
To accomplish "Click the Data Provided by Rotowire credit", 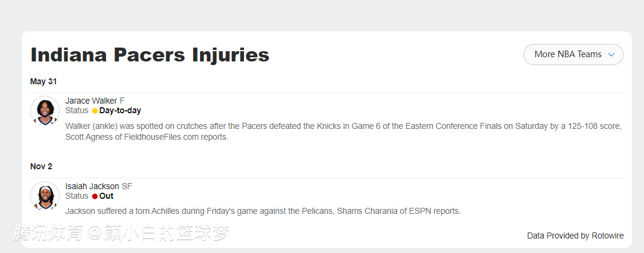I will click(575, 236).
